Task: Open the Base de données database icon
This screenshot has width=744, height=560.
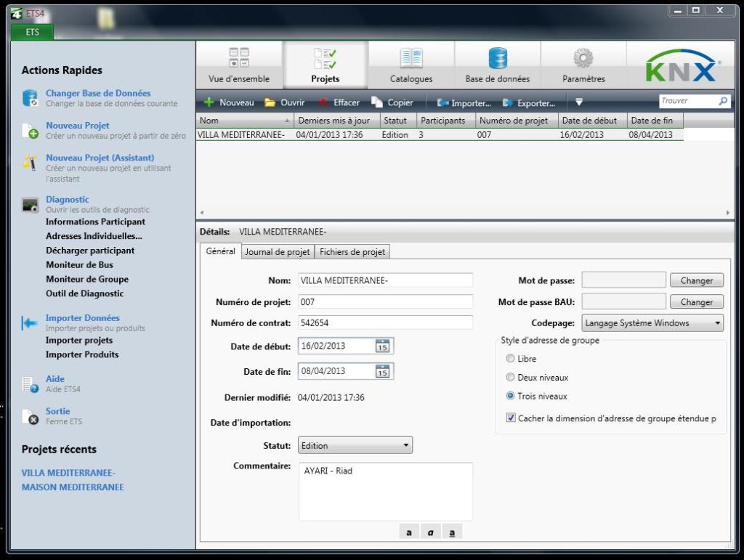Action: click(x=497, y=58)
